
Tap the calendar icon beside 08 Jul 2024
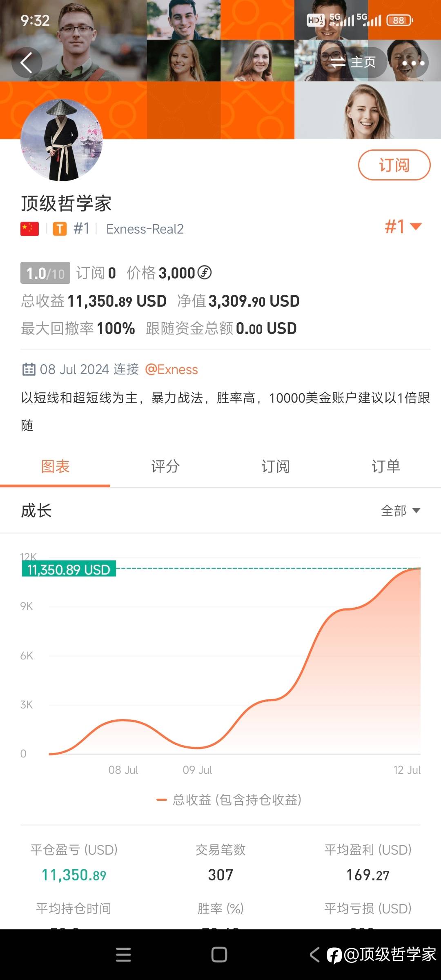point(29,369)
